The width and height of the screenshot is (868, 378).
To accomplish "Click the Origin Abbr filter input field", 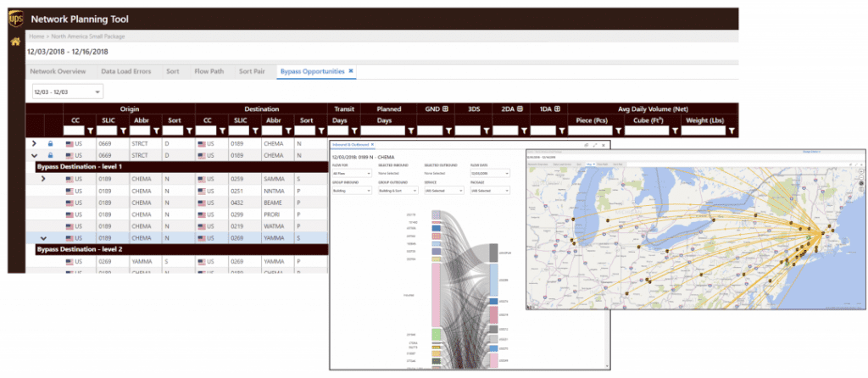I will pyautogui.click(x=139, y=131).
